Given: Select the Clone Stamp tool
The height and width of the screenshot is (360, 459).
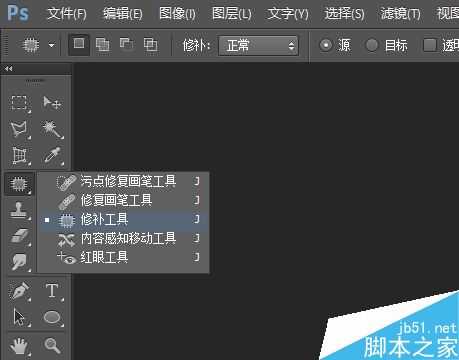Looking at the screenshot, I should (19, 210).
